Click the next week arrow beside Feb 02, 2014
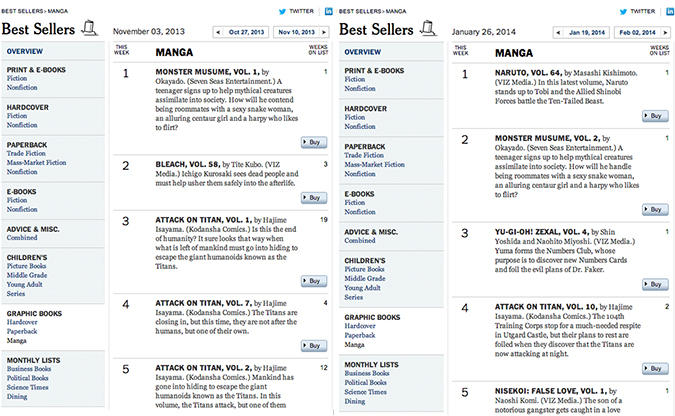The width and height of the screenshot is (675, 416). pos(665,33)
